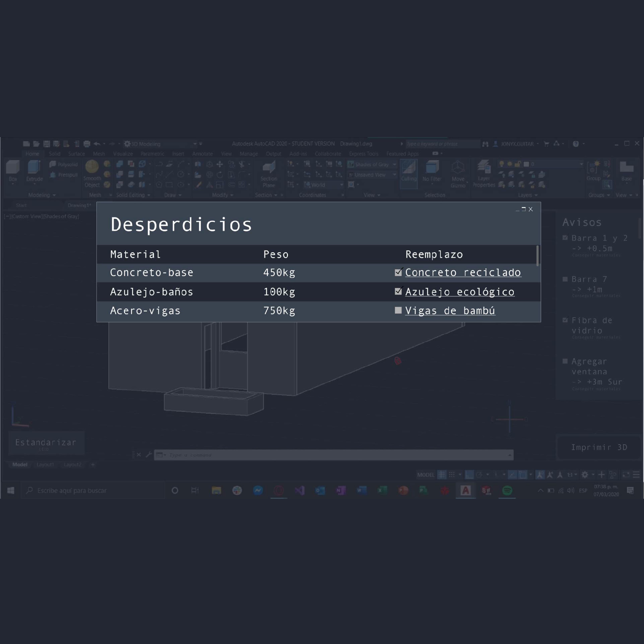Toggle the Barra 7 notice checkbox
Image resolution: width=644 pixels, height=644 pixels.
coord(565,279)
